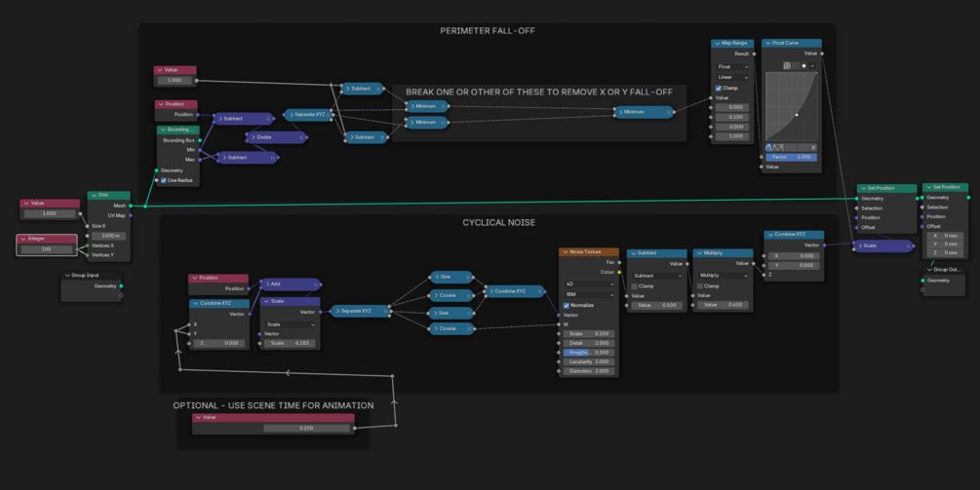Click the 0.200 field in the optional Value node
Image resolution: width=980 pixels, height=490 pixels.
tap(306, 429)
